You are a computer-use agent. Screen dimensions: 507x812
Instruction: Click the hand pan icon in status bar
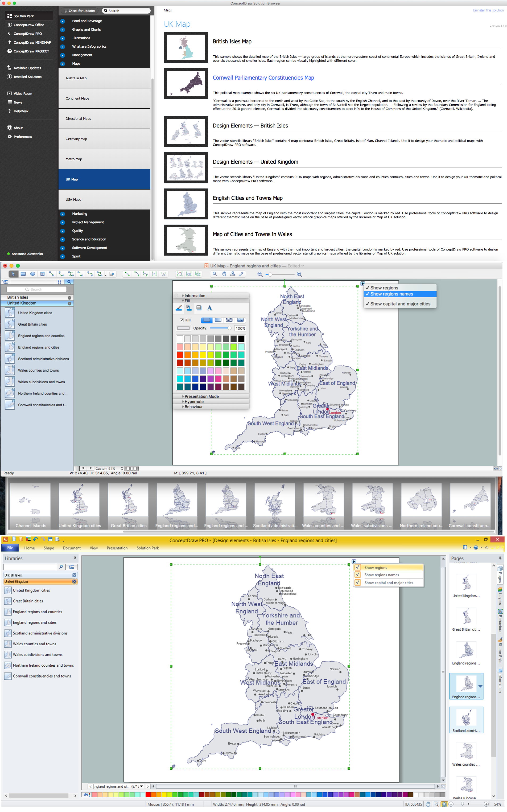coord(428,804)
